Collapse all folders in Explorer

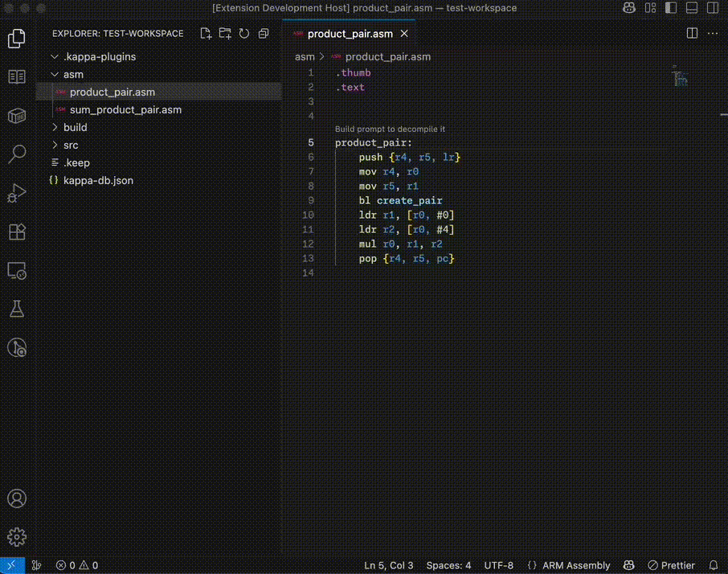point(264,34)
